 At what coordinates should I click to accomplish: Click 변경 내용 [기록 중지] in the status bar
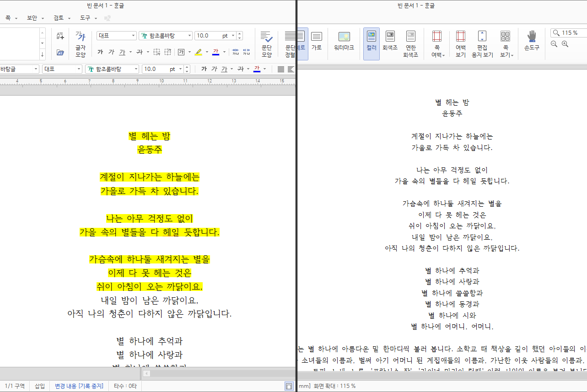(79, 387)
